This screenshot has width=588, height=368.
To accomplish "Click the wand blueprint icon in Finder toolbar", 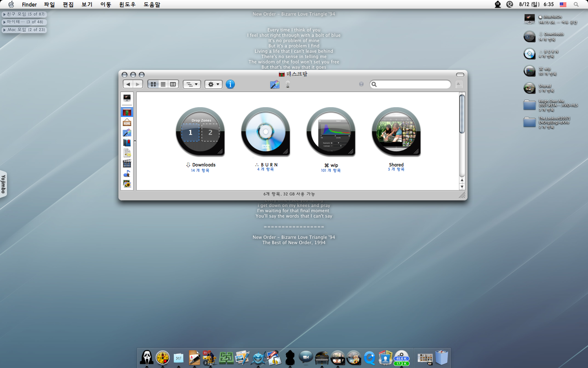I will click(x=274, y=85).
